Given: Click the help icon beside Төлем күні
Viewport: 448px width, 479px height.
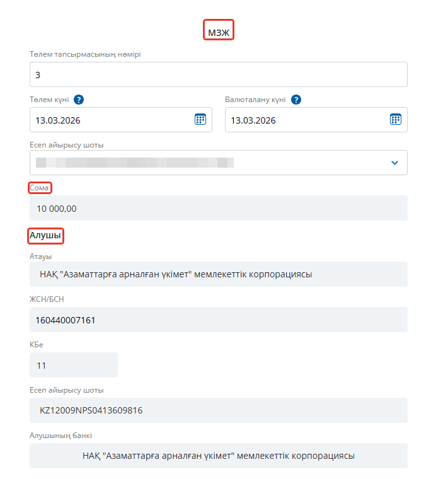Looking at the screenshot, I should [x=79, y=100].
